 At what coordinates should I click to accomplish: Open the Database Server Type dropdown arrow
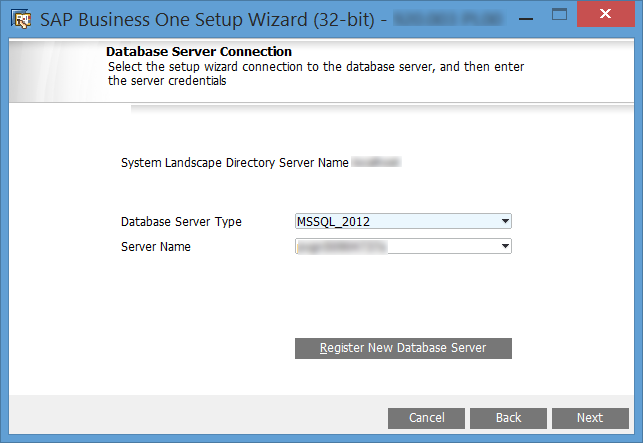[505, 222]
